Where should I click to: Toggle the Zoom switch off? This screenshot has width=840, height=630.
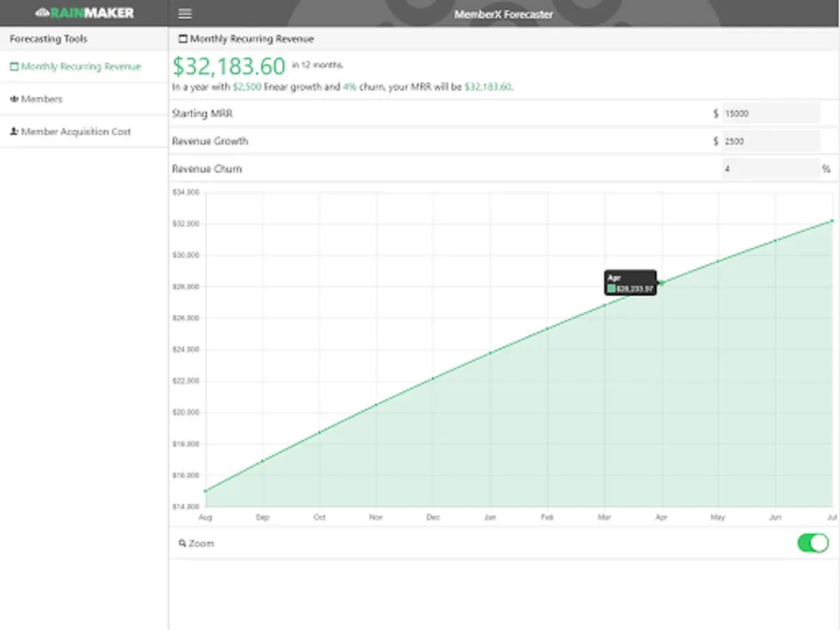(x=813, y=542)
